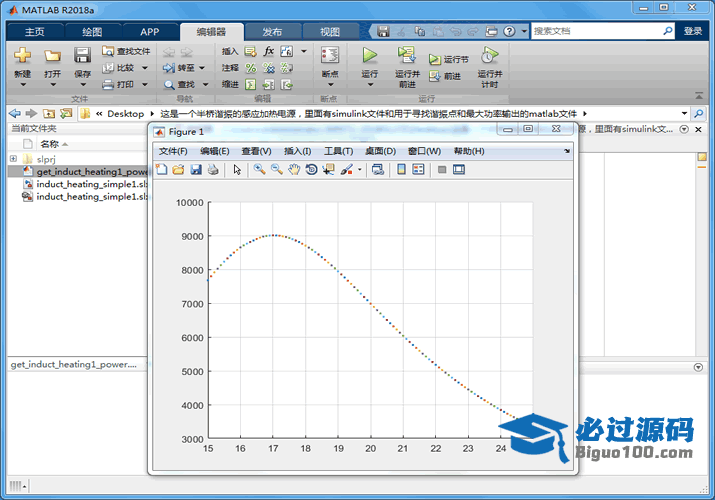Open the address bar path dropdown arrow
The width and height of the screenshot is (715, 500).
(684, 113)
